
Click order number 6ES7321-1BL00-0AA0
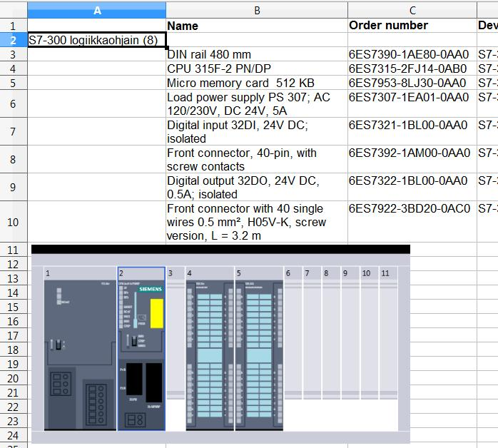coord(412,132)
